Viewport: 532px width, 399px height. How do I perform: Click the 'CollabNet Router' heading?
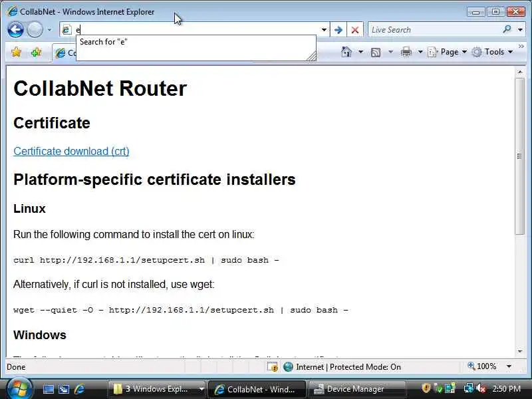point(100,88)
